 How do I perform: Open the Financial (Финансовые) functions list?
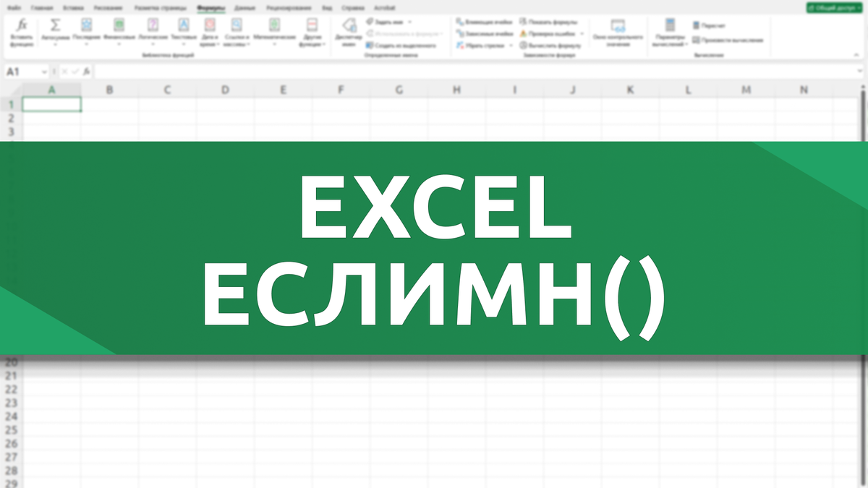click(118, 32)
